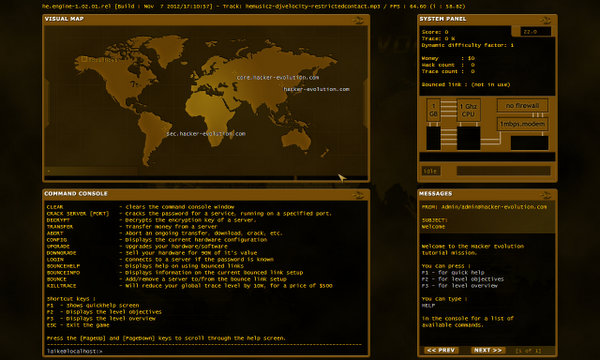
Task: Go to the next message with NEXT
Action: [x=488, y=350]
